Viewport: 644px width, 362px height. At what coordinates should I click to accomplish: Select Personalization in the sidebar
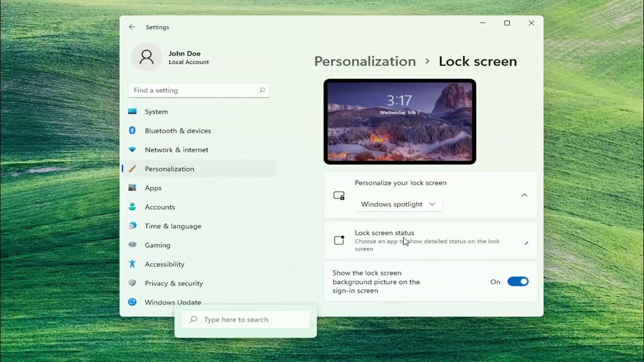[x=199, y=169]
